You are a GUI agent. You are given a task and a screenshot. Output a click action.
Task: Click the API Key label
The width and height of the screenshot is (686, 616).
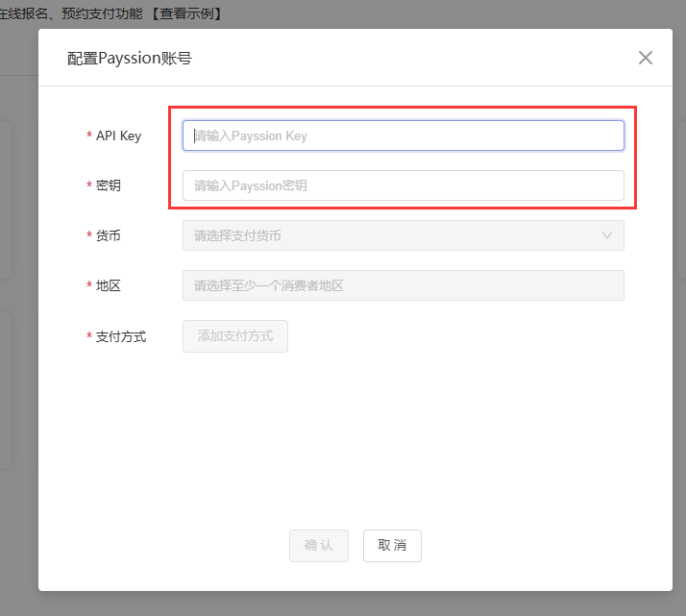(x=118, y=136)
